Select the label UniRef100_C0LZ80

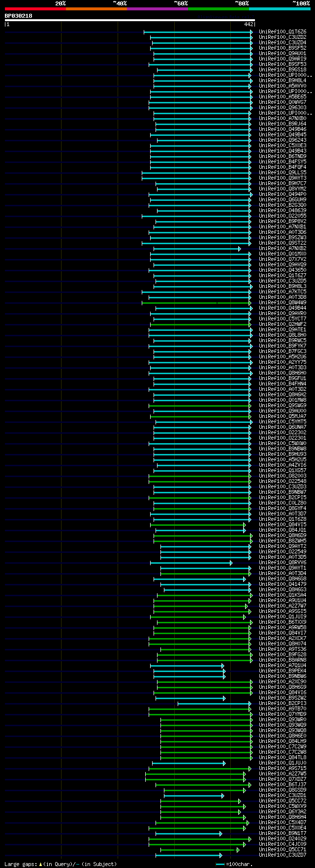click(283, 503)
